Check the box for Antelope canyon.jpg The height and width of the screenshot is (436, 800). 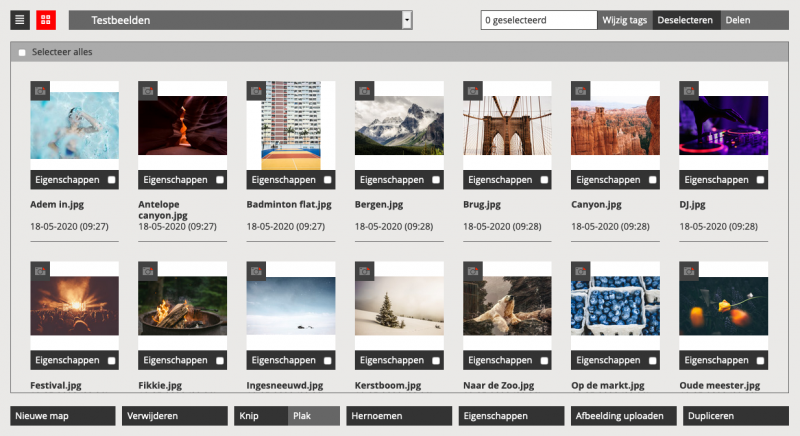click(x=219, y=180)
